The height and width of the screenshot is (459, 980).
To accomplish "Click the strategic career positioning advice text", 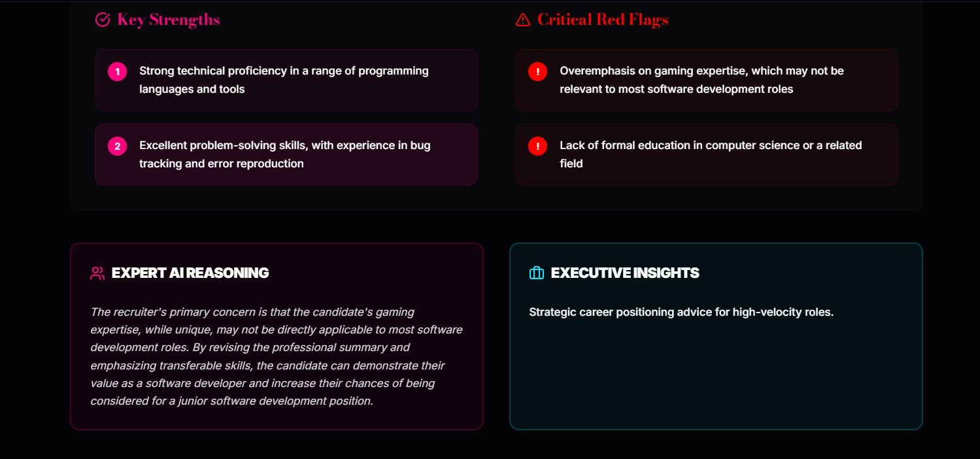I will coord(682,312).
